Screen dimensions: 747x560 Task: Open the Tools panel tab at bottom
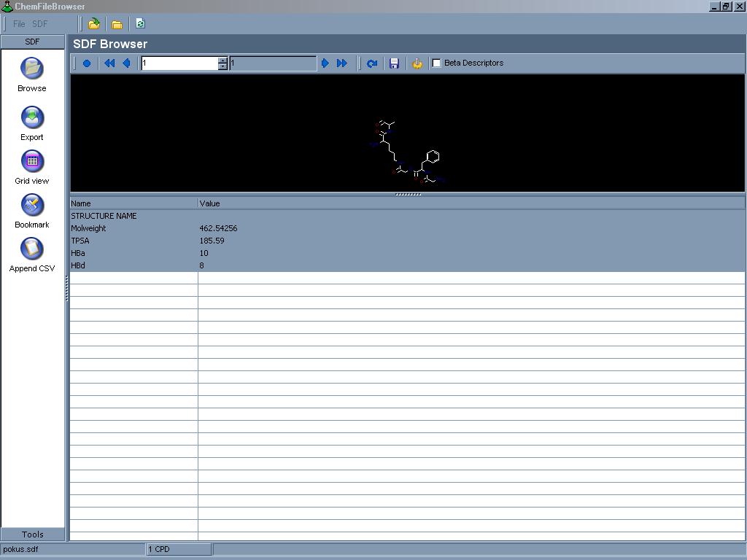[x=32, y=534]
